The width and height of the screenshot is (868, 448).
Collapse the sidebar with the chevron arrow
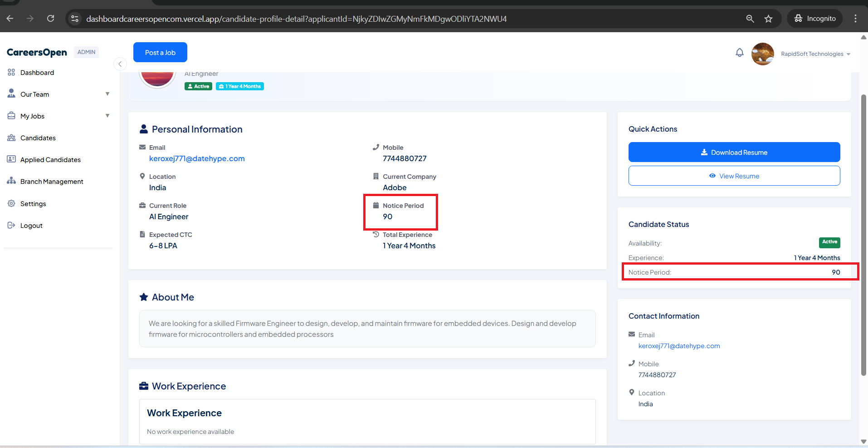[120, 64]
